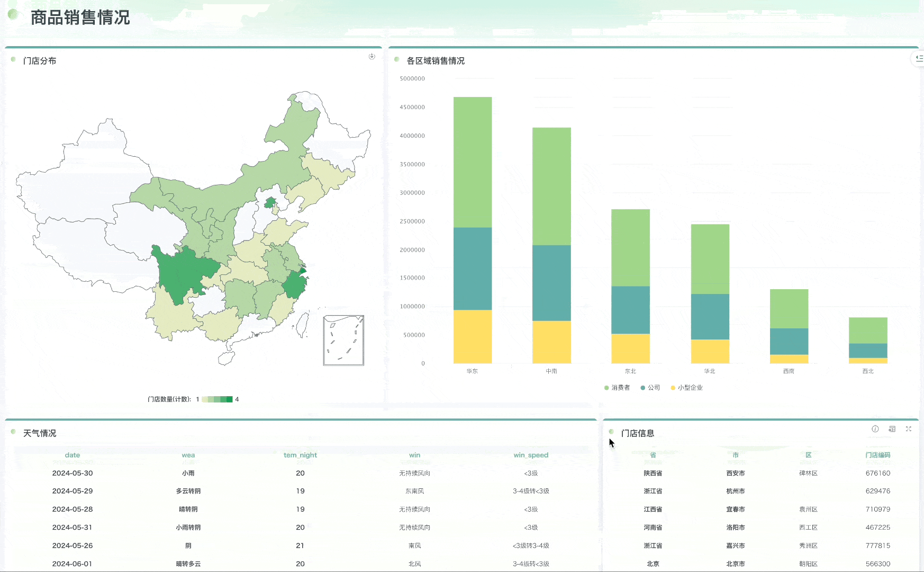The height and width of the screenshot is (572, 924).
Task: Click the date cell 2024-06-01
Action: pyautogui.click(x=73, y=564)
